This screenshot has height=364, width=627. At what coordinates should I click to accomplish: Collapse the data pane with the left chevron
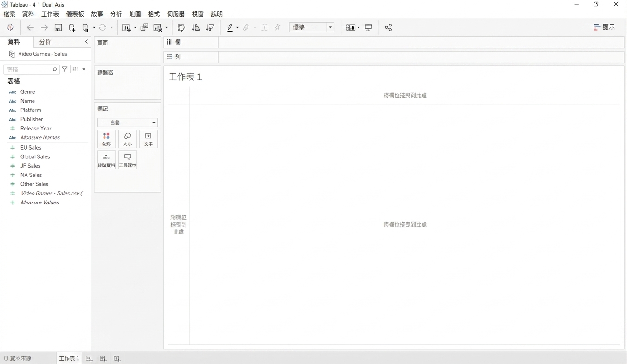tap(86, 42)
